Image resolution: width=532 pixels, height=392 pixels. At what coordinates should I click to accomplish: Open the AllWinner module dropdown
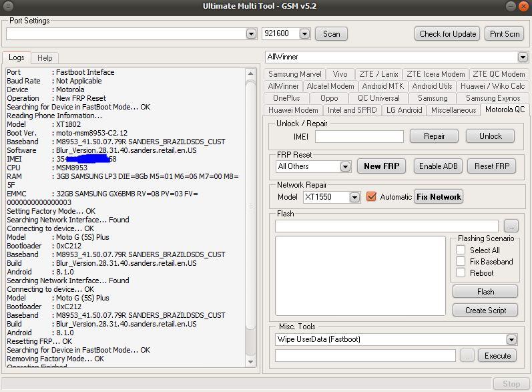coord(523,57)
